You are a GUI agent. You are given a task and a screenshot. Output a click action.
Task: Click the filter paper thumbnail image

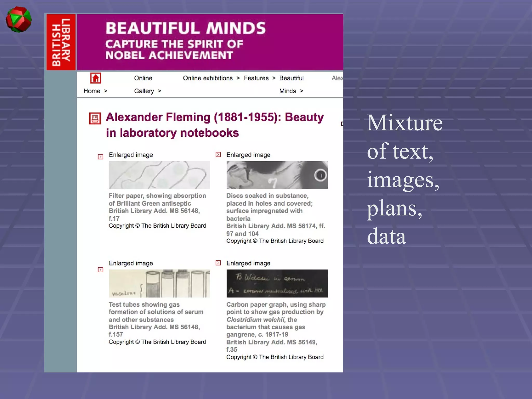(159, 175)
